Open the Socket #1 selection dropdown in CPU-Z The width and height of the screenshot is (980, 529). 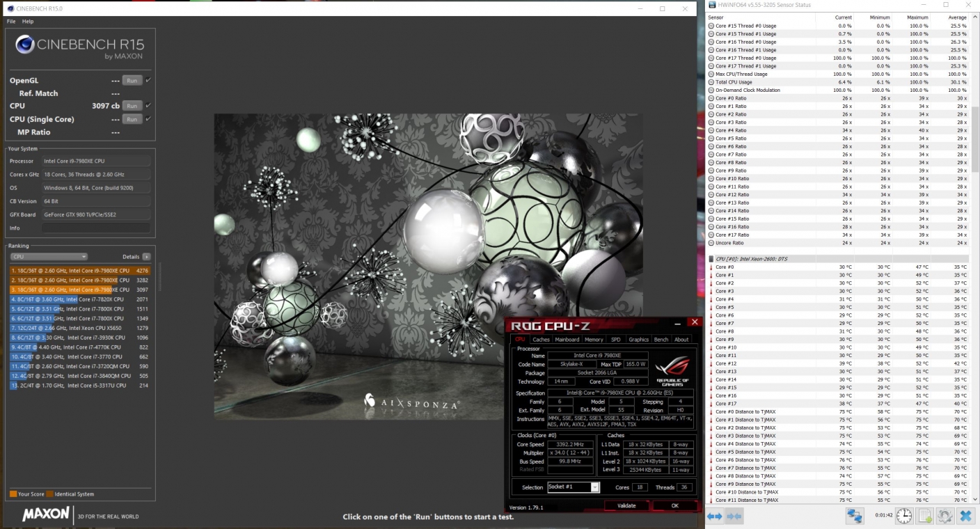click(573, 487)
